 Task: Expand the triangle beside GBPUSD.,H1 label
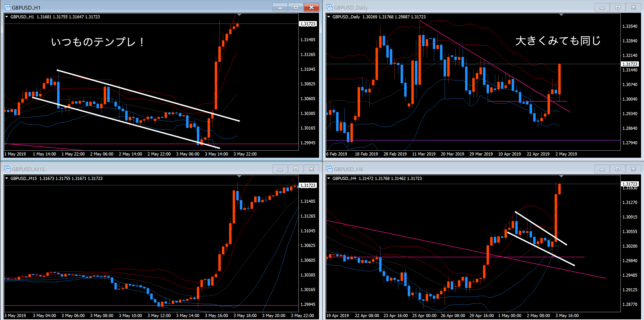pyautogui.click(x=7, y=17)
